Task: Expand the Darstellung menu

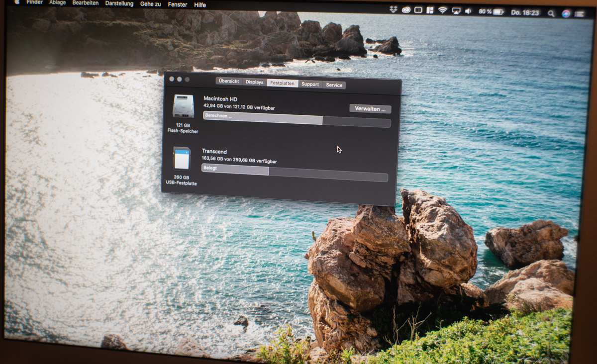Action: click(x=119, y=3)
